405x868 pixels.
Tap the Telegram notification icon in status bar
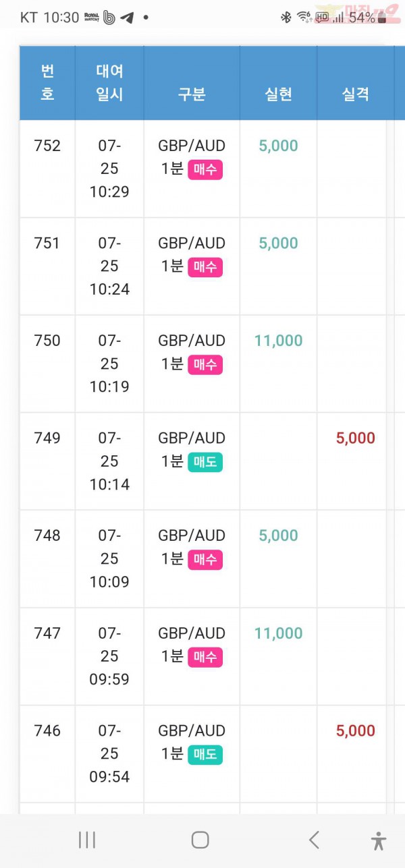click(x=127, y=18)
